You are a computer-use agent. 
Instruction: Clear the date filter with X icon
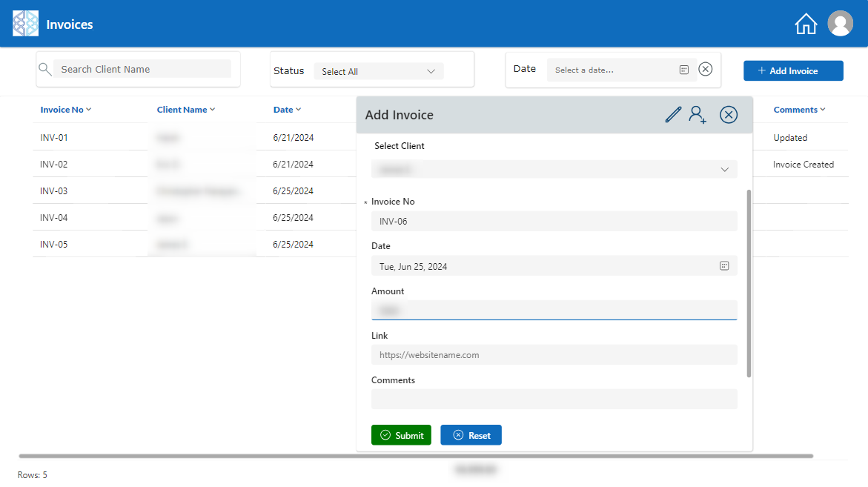(x=706, y=69)
